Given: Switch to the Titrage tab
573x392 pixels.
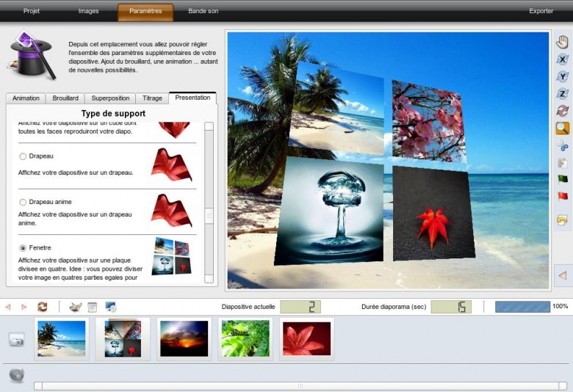Looking at the screenshot, I should [152, 98].
